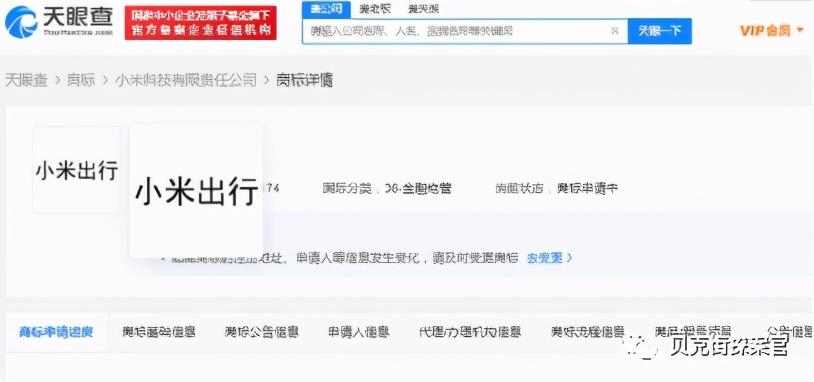This screenshot has width=814, height=382.
Task: Open the red official-record banner
Action: 200,23
